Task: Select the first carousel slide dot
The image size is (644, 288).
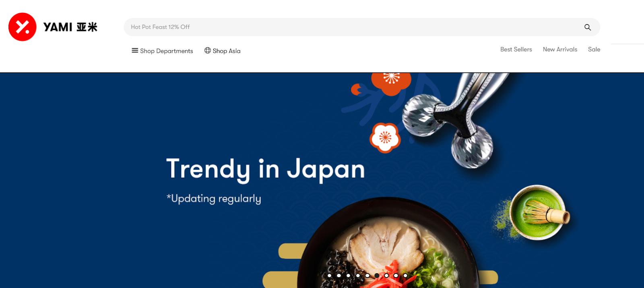Action: coord(329,276)
